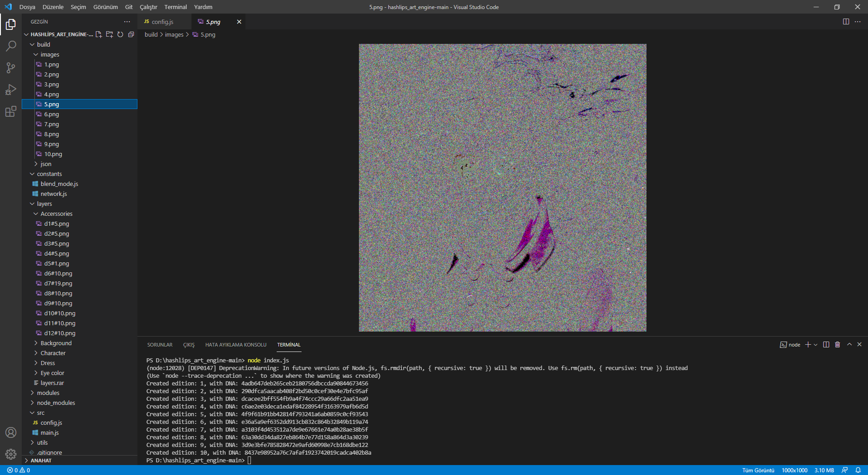Open main.js in src folder
868x475 pixels.
[x=80, y=432]
